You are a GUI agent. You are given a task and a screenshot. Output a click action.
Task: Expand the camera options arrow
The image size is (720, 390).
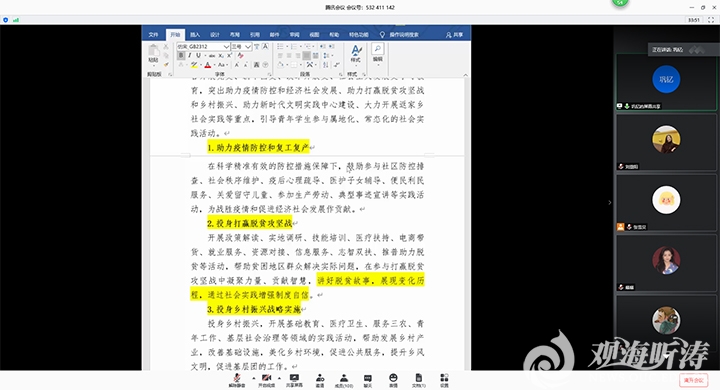click(x=279, y=378)
